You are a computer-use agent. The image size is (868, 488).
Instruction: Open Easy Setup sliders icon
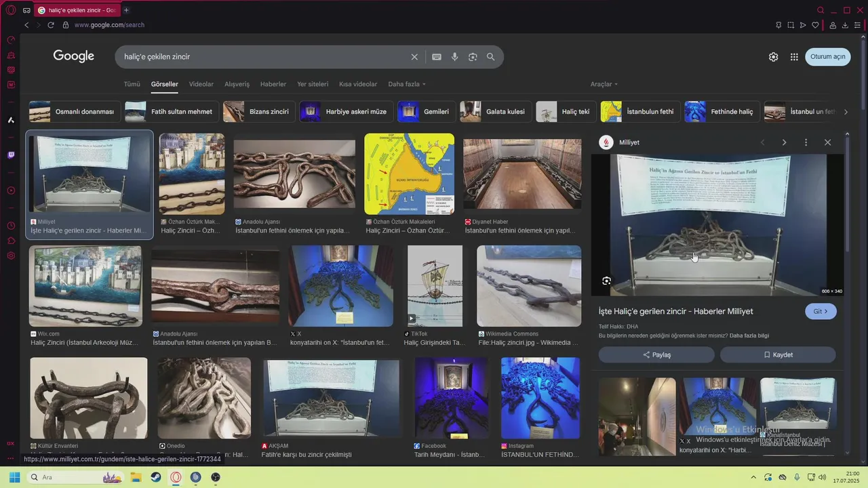[x=858, y=25]
